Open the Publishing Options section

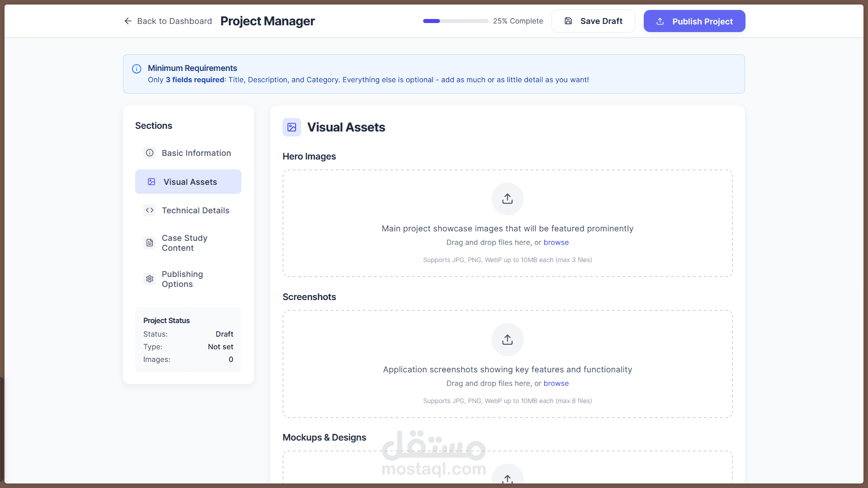pyautogui.click(x=182, y=279)
